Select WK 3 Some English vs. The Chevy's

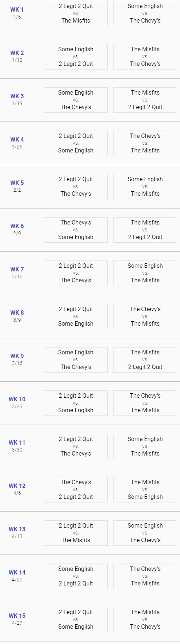[x=76, y=100]
